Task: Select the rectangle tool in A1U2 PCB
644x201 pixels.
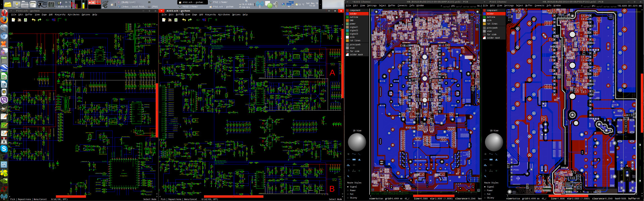Action: (354, 159)
